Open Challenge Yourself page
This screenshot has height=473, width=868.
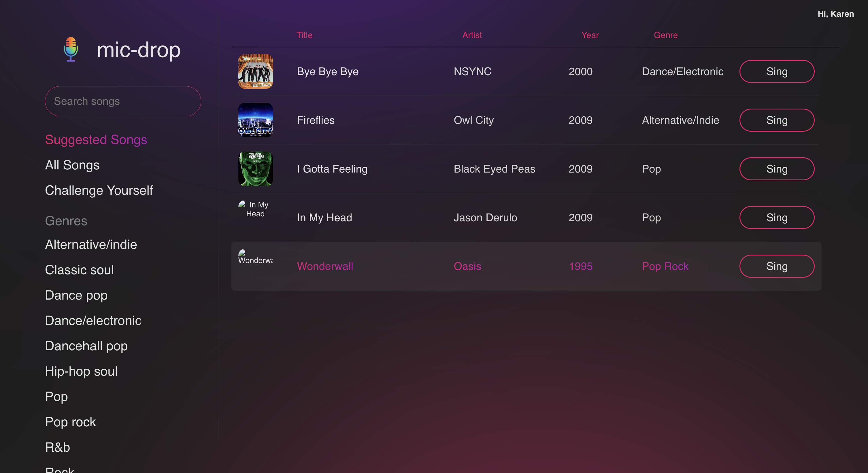click(99, 190)
